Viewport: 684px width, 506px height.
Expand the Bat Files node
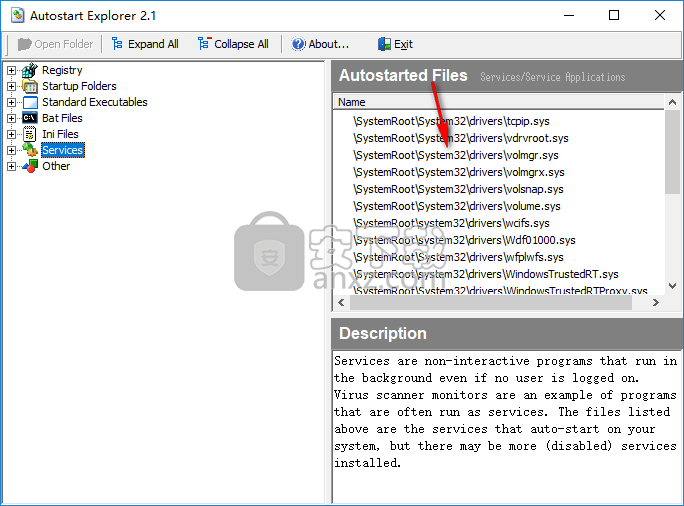(x=12, y=118)
